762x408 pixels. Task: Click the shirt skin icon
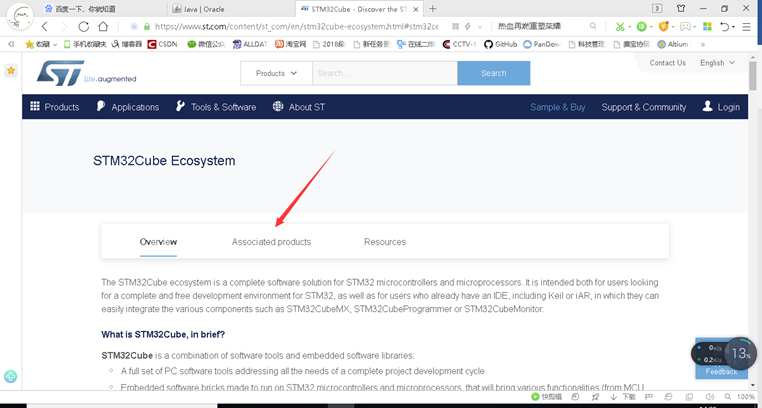tap(681, 9)
